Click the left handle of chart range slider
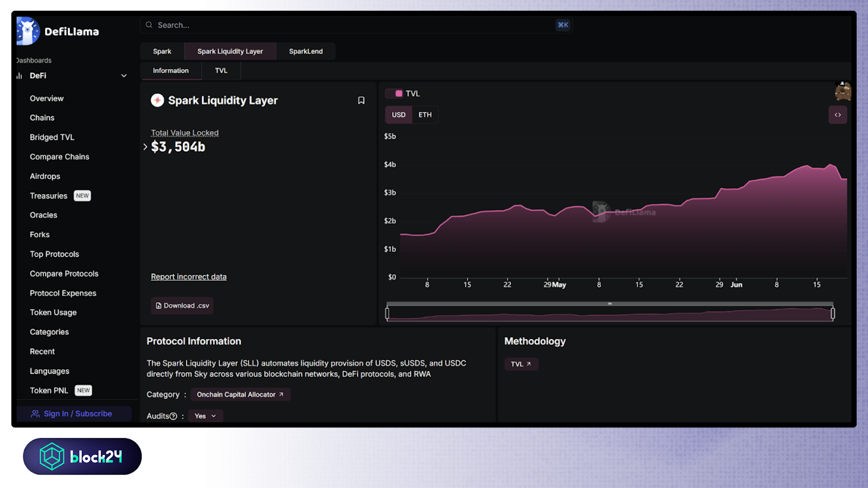Viewport: 868px width, 488px height. (x=387, y=313)
